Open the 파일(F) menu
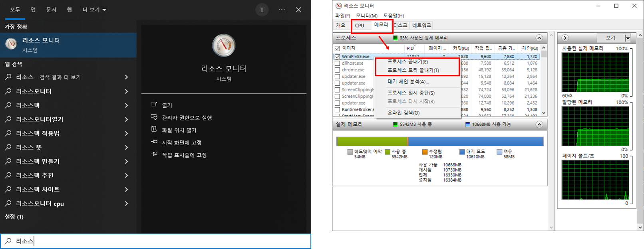 (342, 16)
